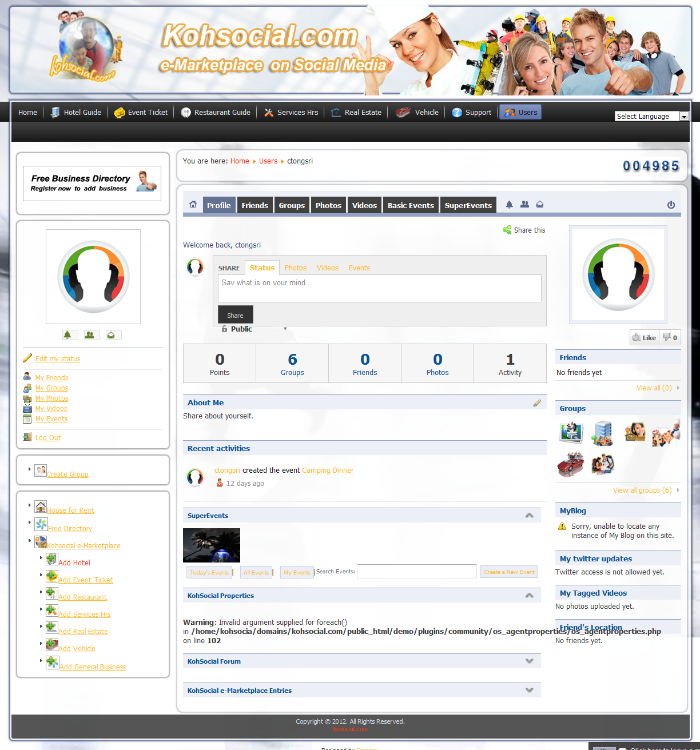
Task: Open the Event Ticket menu
Action: coord(141,113)
